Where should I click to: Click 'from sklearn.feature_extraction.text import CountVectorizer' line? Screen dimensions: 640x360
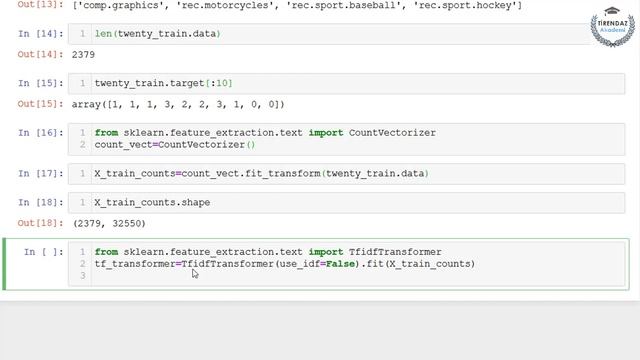(265, 133)
